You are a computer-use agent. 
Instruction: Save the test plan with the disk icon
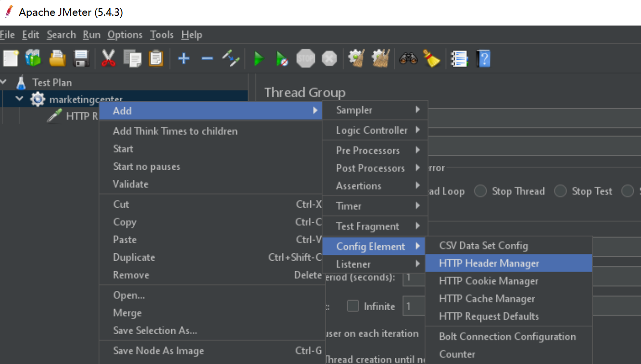click(81, 59)
